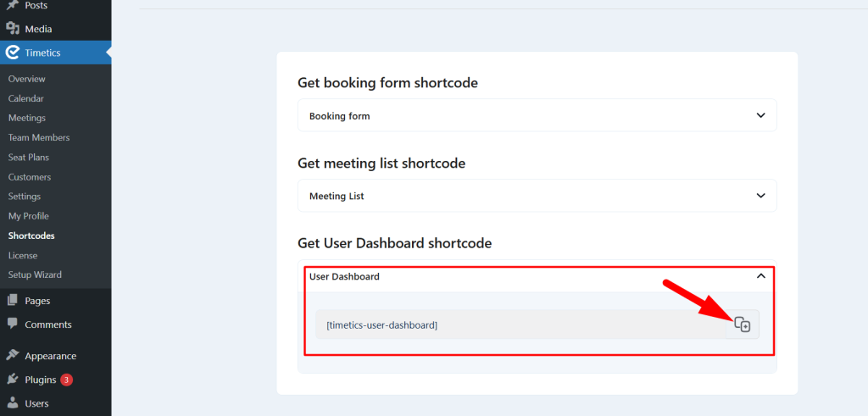Screen dimensions: 868x416
Task: Open the Team Members submenu item
Action: pyautogui.click(x=39, y=137)
